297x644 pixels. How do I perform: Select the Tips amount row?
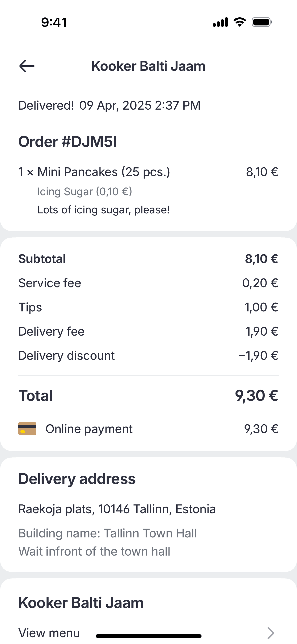pyautogui.click(x=148, y=307)
